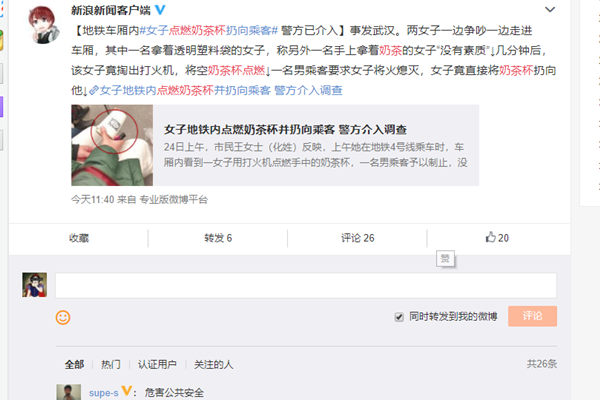This screenshot has width=600, height=400.
Task: Open the article preview thumbnail image
Action: 112,145
